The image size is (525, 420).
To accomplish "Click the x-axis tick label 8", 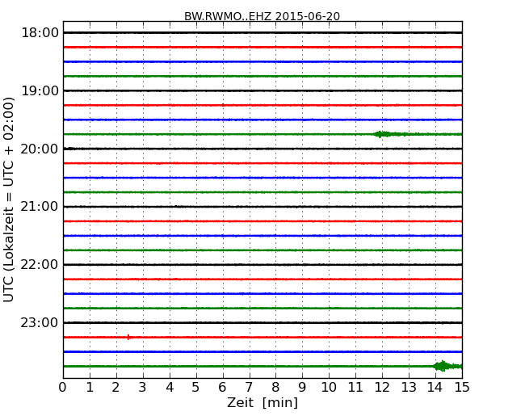I will click(x=275, y=388).
